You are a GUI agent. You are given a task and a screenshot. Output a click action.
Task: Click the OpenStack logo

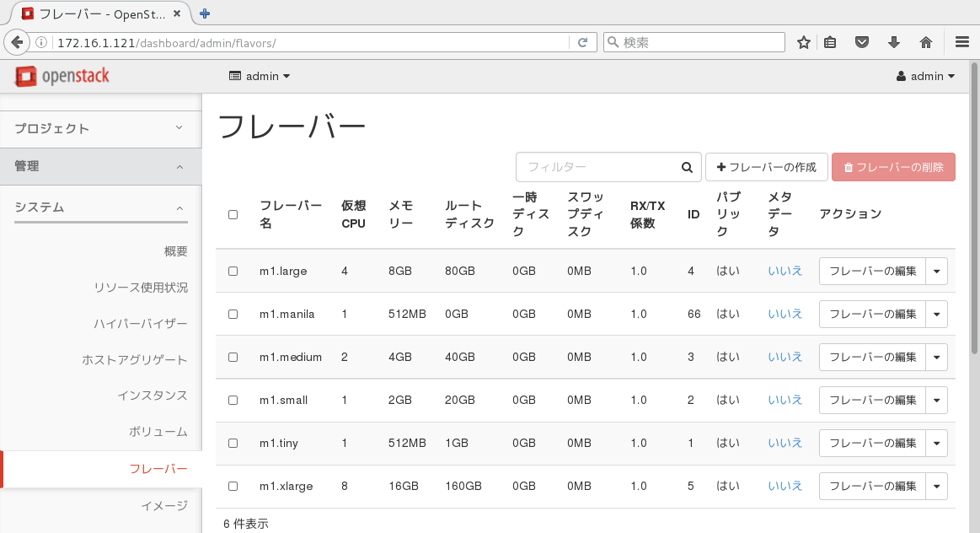pyautogui.click(x=62, y=77)
